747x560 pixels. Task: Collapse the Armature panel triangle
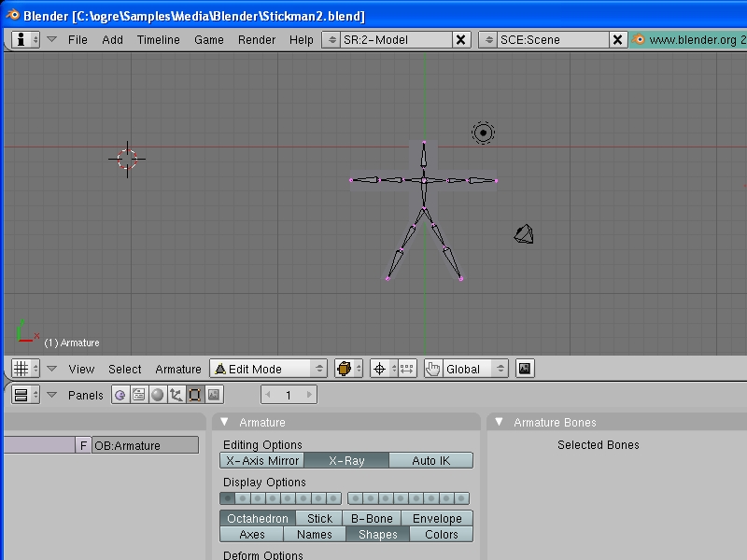coord(224,422)
